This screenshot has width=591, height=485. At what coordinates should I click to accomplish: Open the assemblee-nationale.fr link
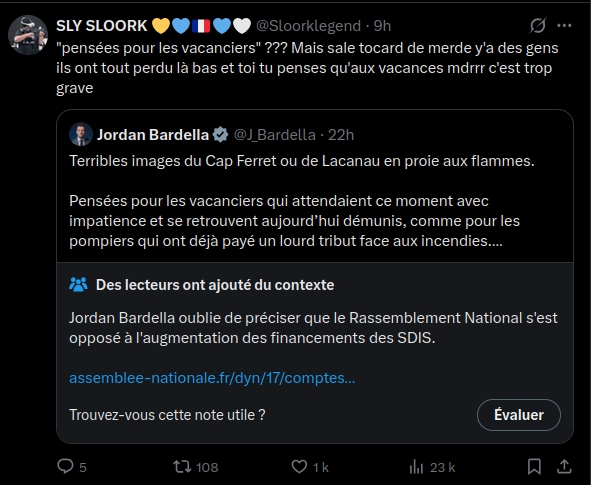click(x=212, y=378)
